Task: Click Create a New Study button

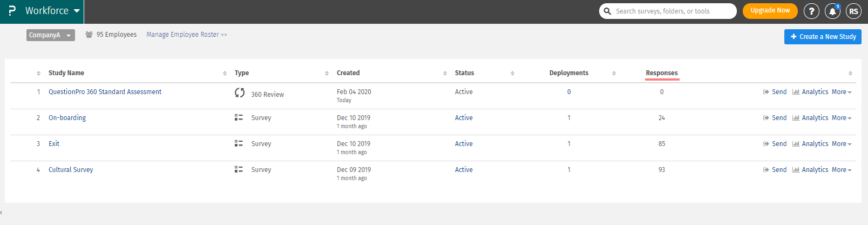Action: 823,37
